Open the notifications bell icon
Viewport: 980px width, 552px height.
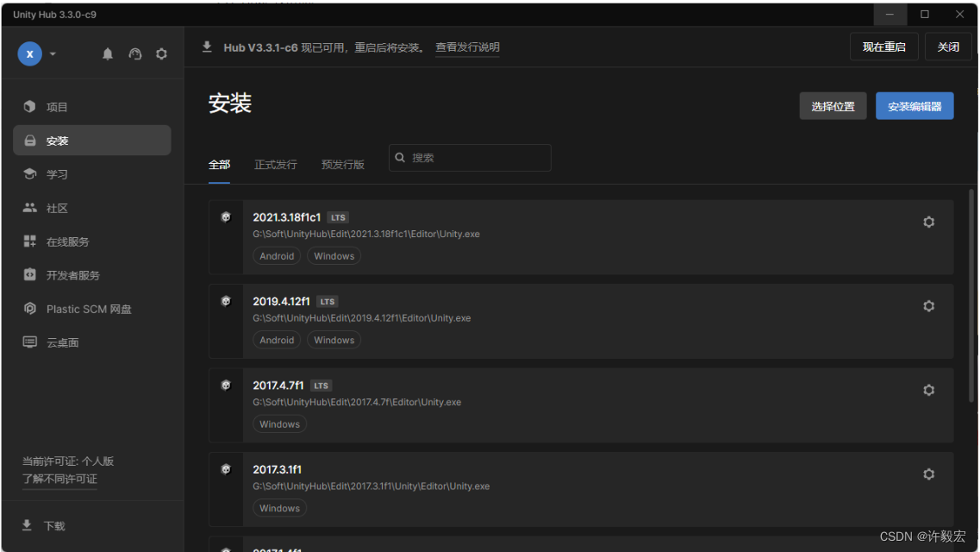pyautogui.click(x=108, y=53)
